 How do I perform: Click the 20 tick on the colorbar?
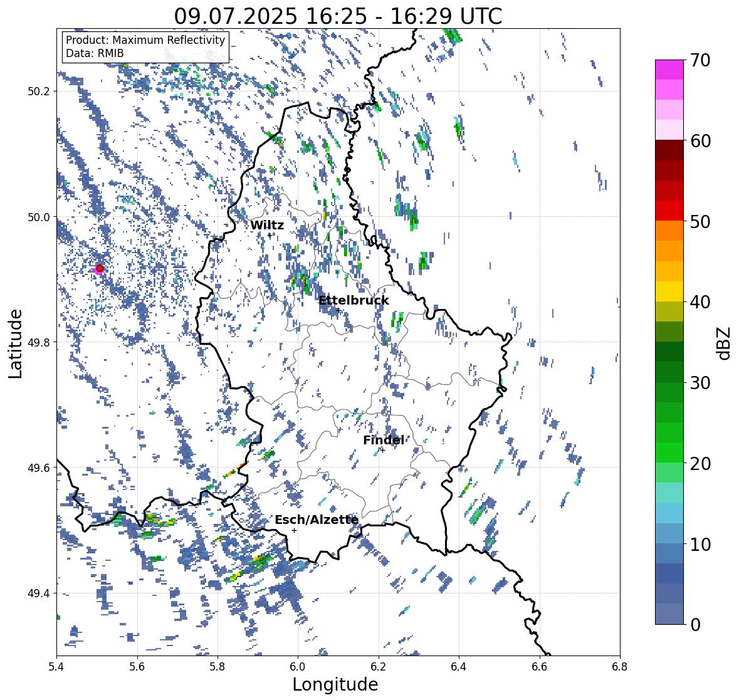coord(700,463)
